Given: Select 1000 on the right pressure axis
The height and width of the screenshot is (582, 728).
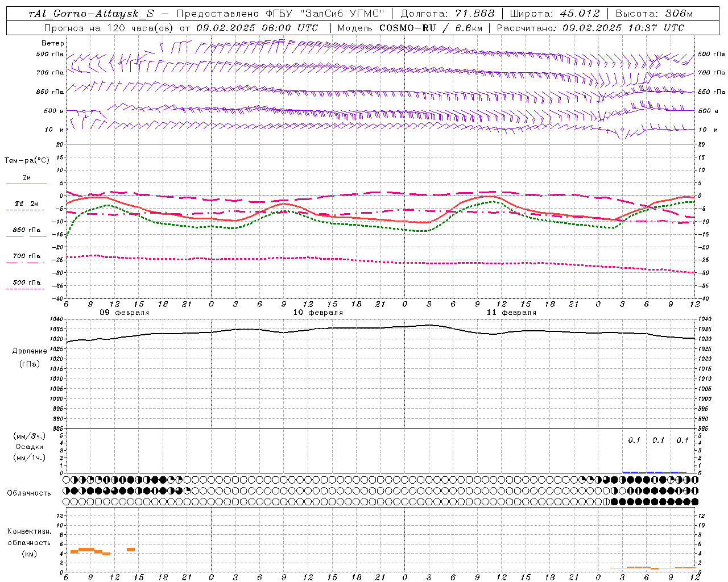Looking at the screenshot, I should coord(705,399).
